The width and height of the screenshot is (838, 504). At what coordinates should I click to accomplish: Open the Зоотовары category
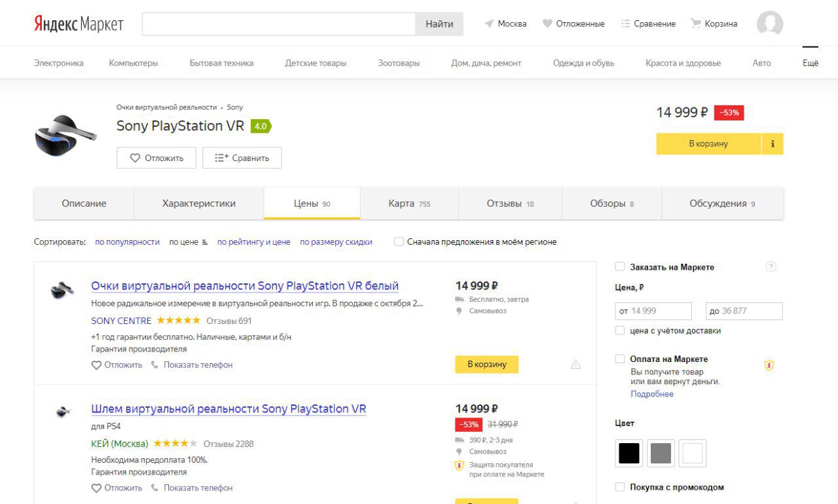(399, 63)
